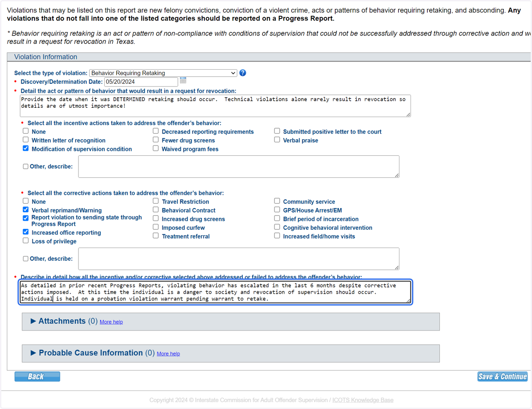The height and width of the screenshot is (409, 532).
Task: Uncheck Report violation to sending state
Action: 26,218
